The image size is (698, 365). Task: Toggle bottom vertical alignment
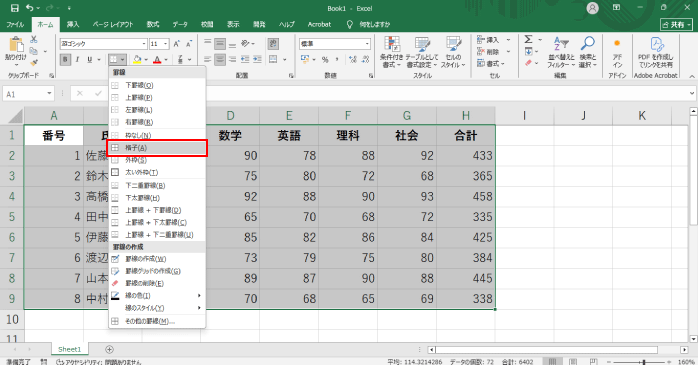[x=232, y=44]
